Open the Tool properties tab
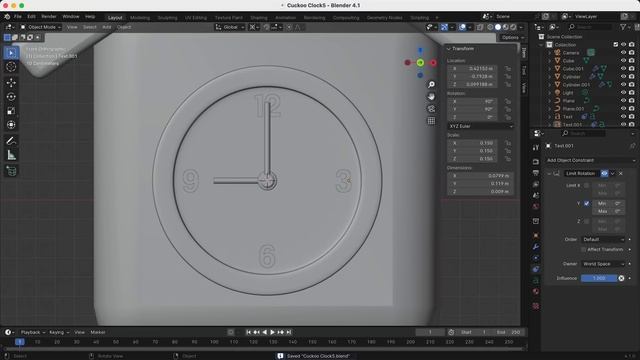This screenshot has height=360, width=640. [x=536, y=148]
